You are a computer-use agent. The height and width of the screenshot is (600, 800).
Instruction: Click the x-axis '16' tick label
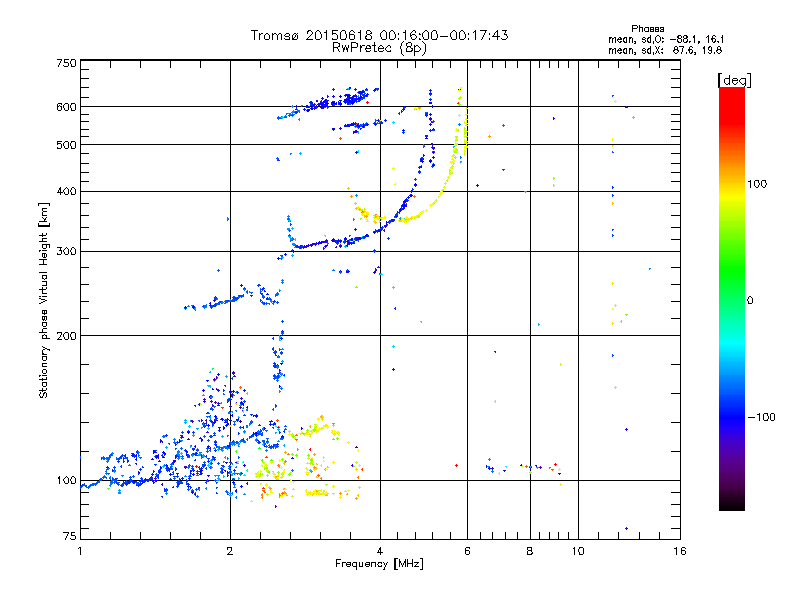pos(680,551)
